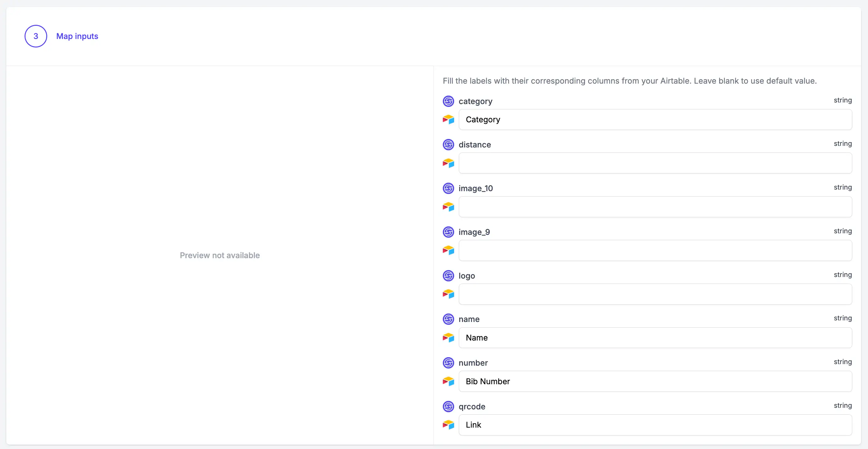Click the Airtable icon beside Name field
Screen dimensions: 868x449
[448, 338]
